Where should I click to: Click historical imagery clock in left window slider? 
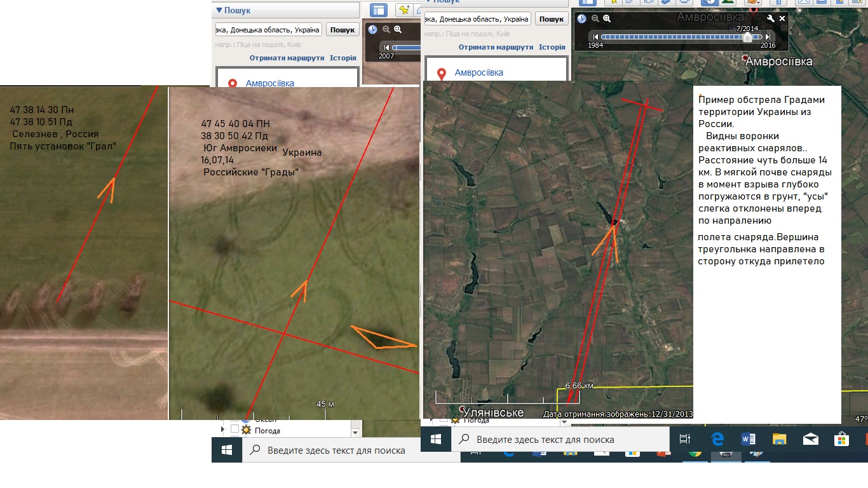point(372,29)
